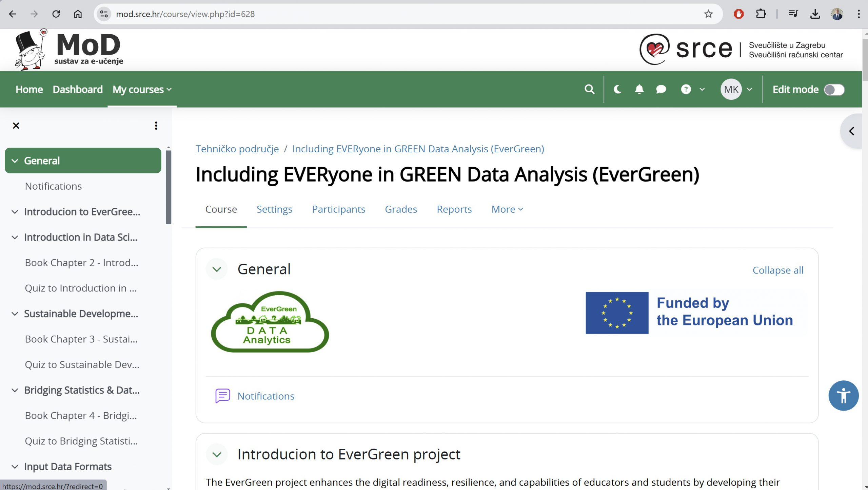Open course index three-dot options
868x490 pixels.
coord(156,126)
